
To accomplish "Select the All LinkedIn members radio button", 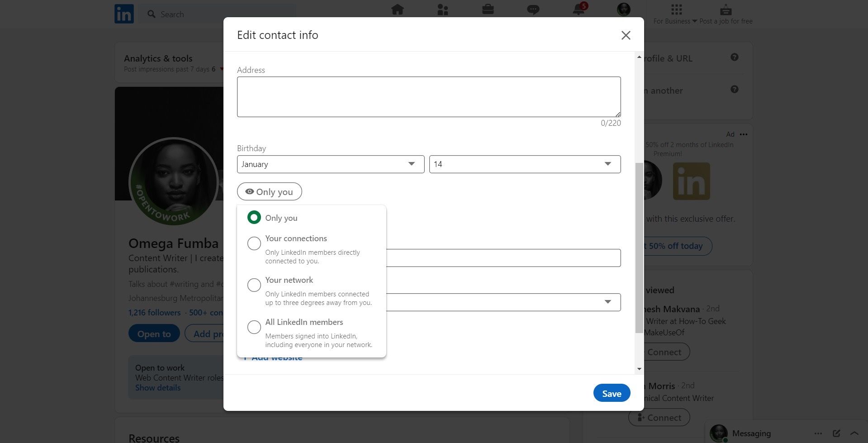I will [x=254, y=327].
